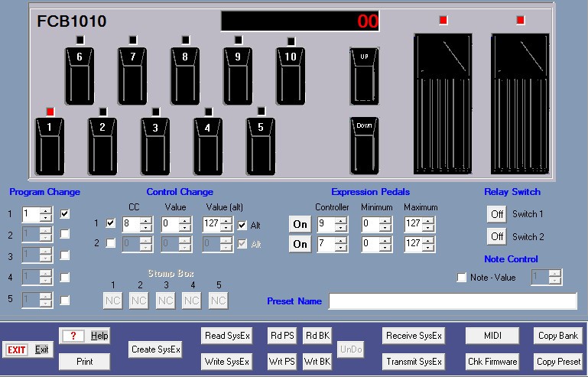Click Wrt BK button

[x=317, y=362]
